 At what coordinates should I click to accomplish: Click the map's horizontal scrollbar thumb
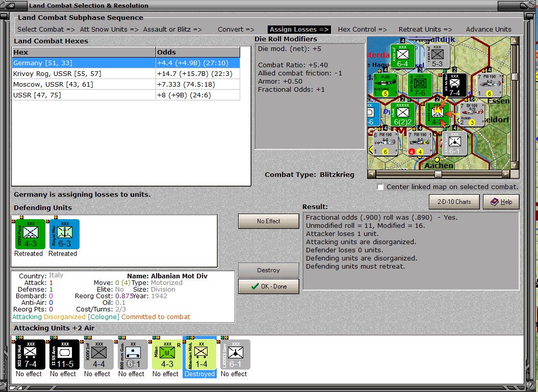tap(438, 174)
